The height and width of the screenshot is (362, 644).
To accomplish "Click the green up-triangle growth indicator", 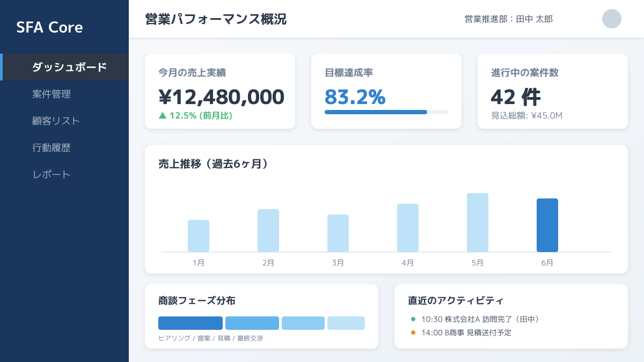I will click(163, 115).
